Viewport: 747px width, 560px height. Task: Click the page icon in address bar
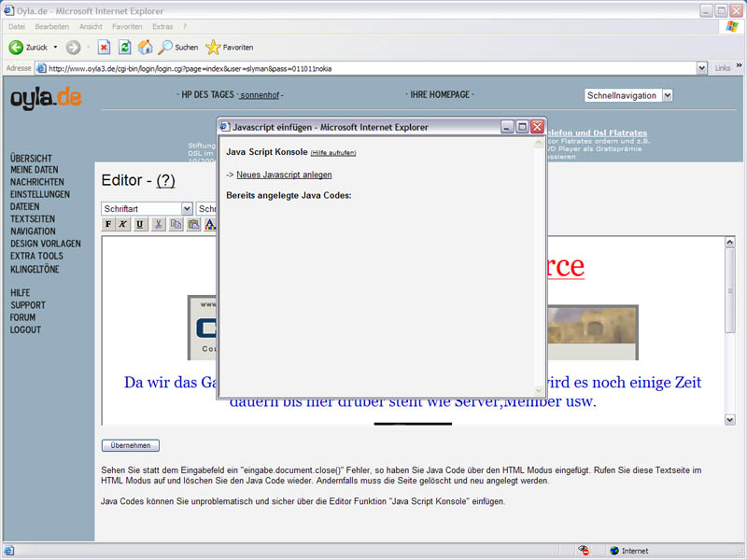click(x=41, y=68)
